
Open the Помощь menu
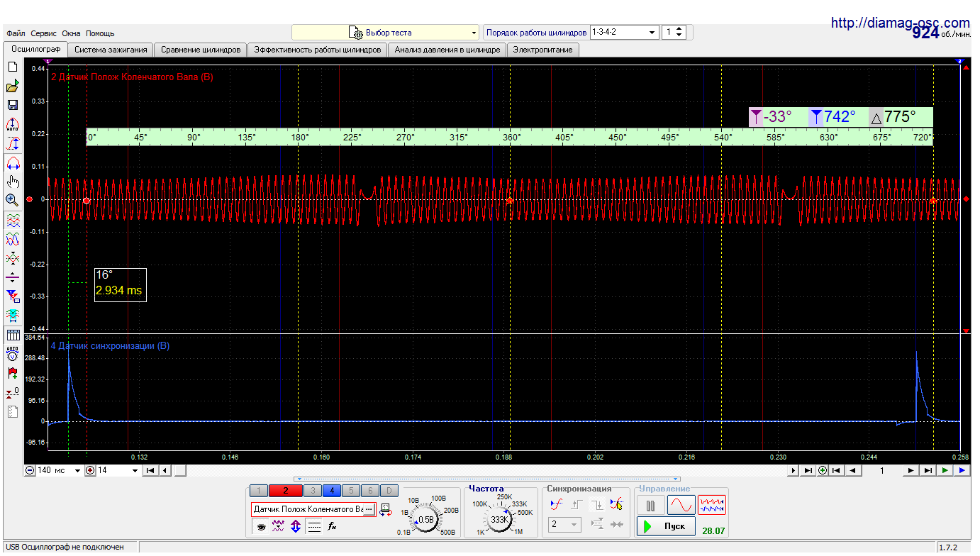coord(100,33)
